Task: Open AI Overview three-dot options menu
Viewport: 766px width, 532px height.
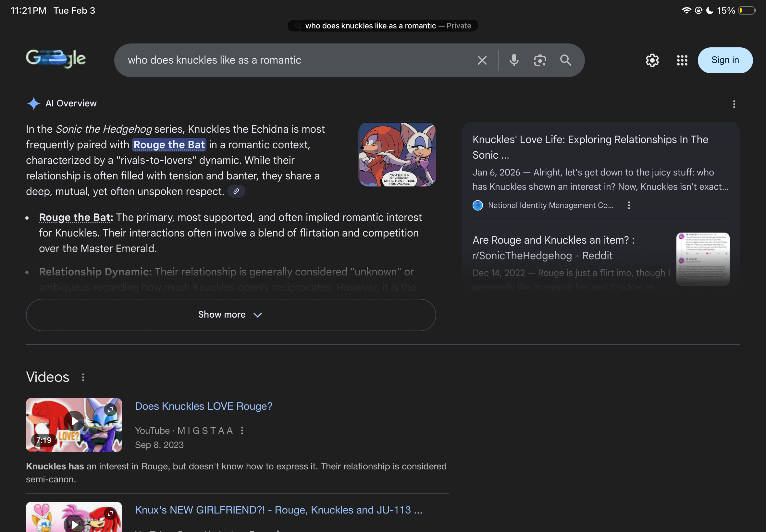Action: [x=734, y=104]
